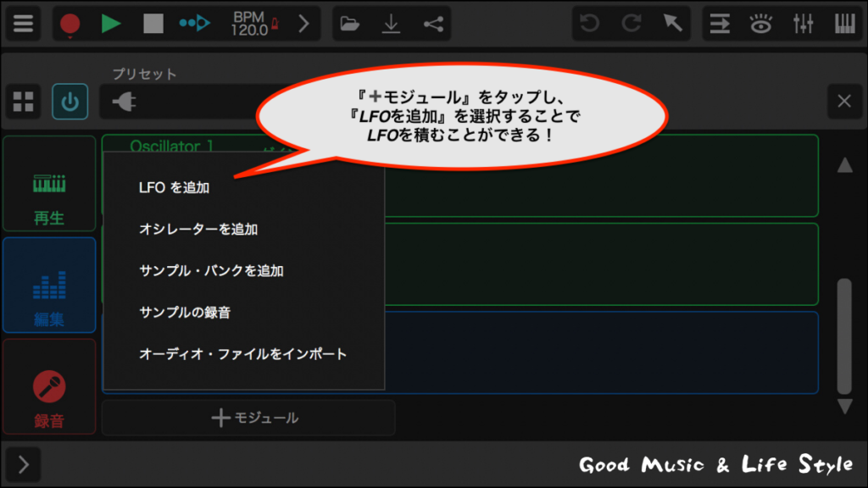Viewport: 868px width, 488px height.
Task: Open preset selector with plug icon
Action: pyautogui.click(x=125, y=102)
